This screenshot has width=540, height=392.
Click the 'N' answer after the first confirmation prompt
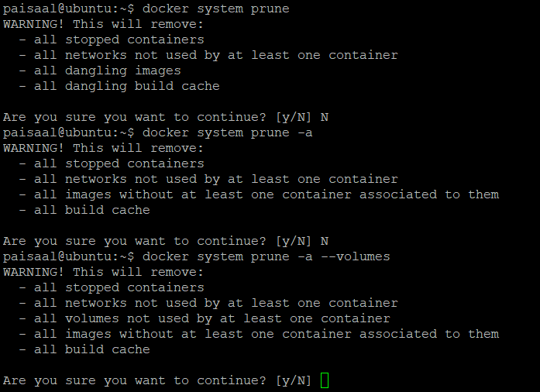coord(325,117)
